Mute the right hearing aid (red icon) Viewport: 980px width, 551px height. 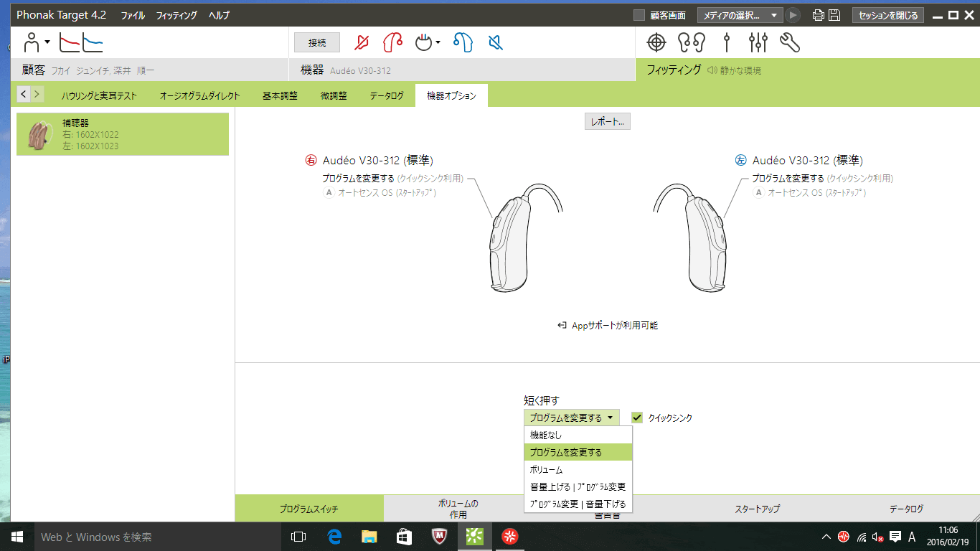[362, 43]
